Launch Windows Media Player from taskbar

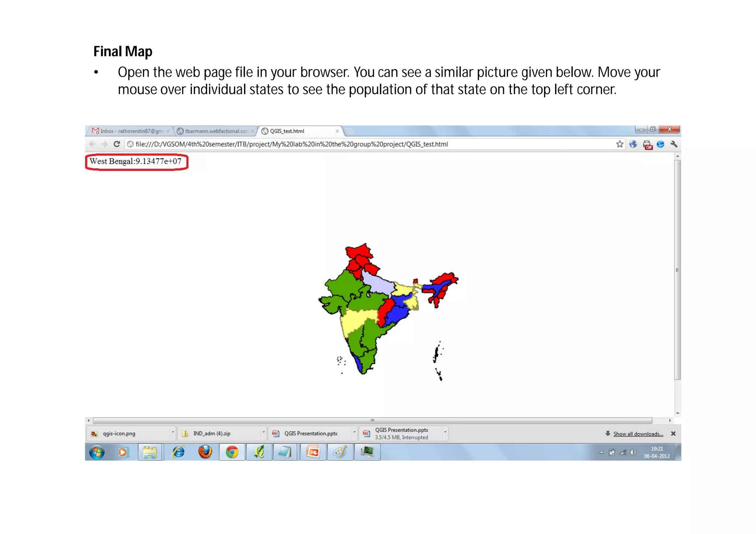tap(123, 452)
